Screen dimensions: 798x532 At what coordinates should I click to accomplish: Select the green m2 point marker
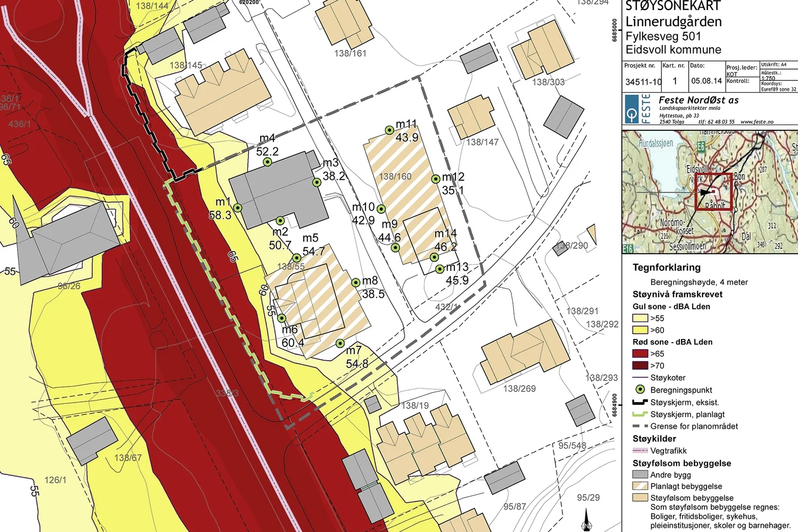point(280,220)
